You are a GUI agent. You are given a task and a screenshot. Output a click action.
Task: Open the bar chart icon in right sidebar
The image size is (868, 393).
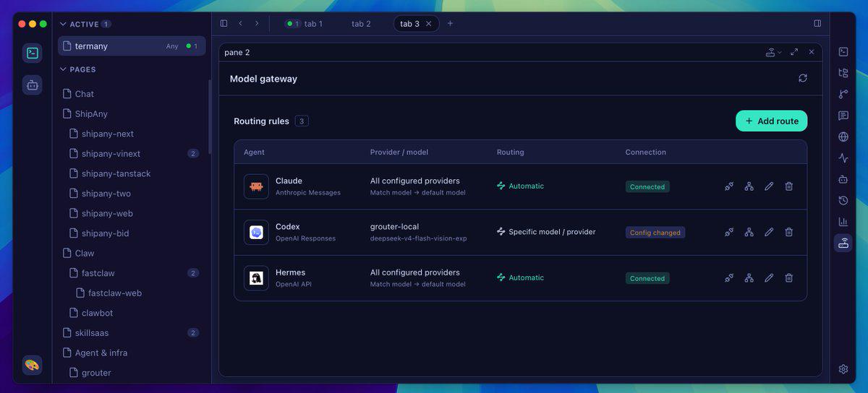pos(843,222)
